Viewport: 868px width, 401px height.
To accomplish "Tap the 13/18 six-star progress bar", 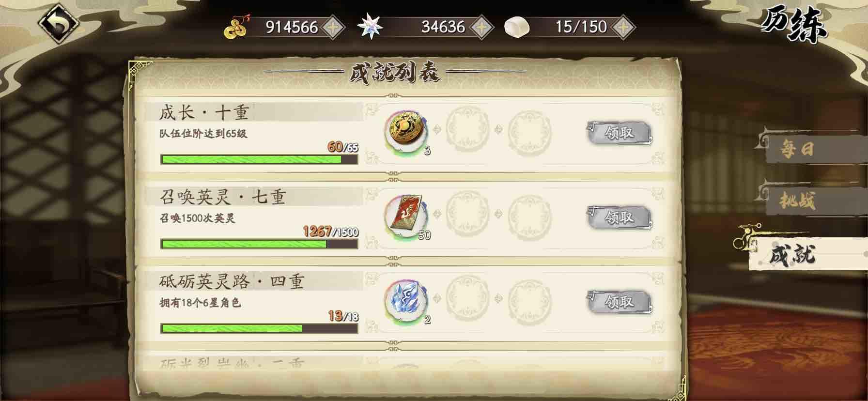I will click(x=259, y=328).
